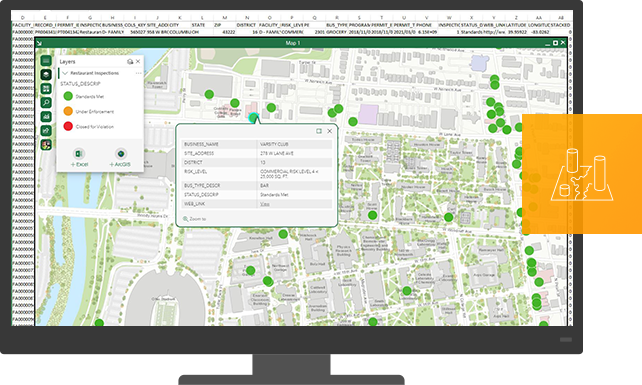Select the LATITUDE column header cell

(x=516, y=25)
